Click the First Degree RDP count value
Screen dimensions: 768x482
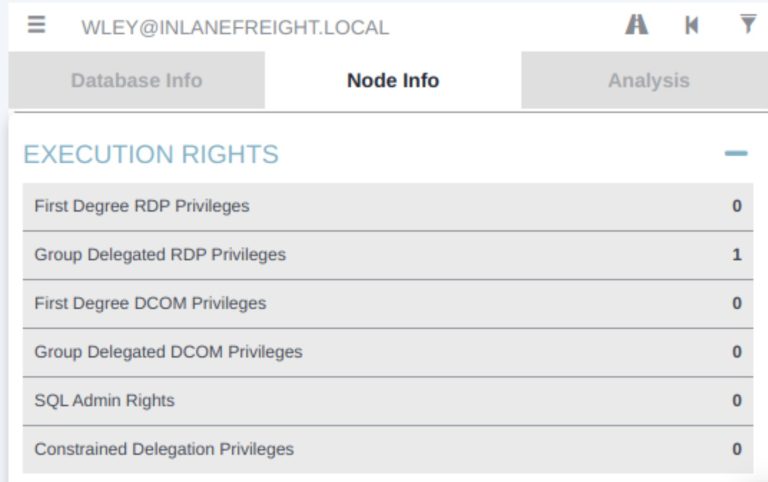coord(737,207)
